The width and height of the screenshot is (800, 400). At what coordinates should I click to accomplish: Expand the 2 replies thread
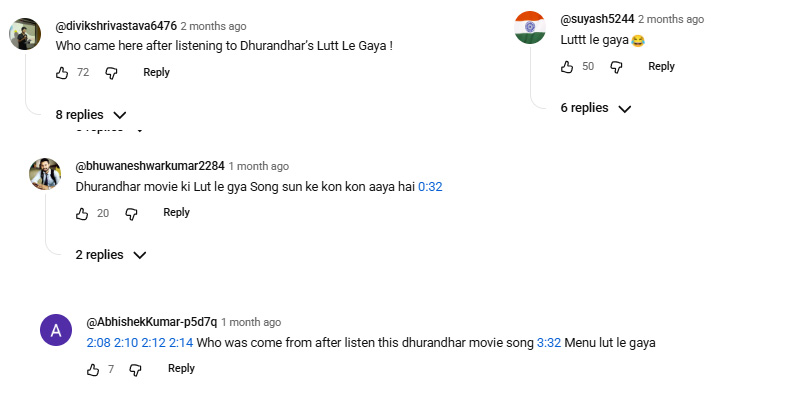[x=111, y=255]
